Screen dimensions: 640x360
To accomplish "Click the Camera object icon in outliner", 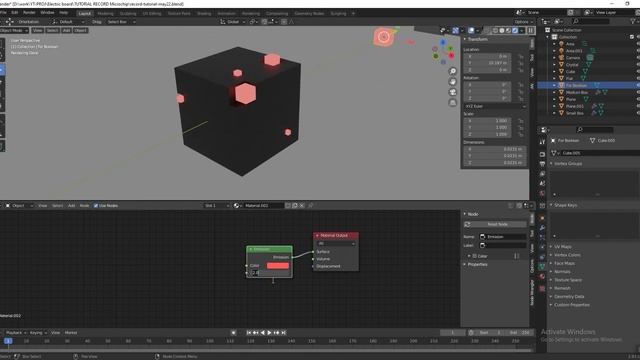I will click(x=562, y=58).
